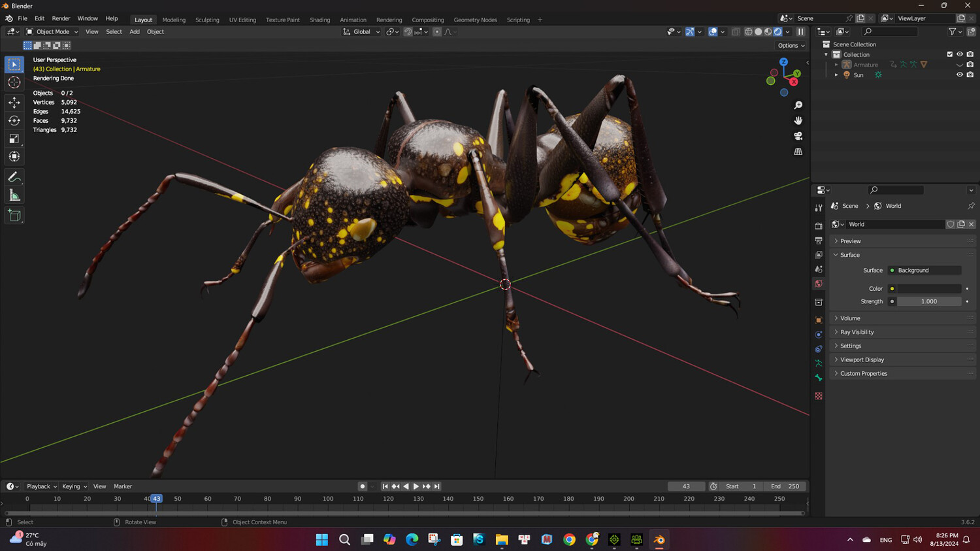Open the Object Mode dropdown
This screenshot has width=980, height=551.
[52, 32]
